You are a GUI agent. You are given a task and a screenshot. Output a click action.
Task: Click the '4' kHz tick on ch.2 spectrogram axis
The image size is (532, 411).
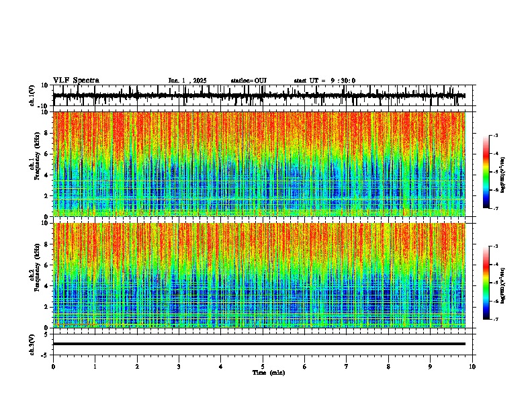[47, 286]
